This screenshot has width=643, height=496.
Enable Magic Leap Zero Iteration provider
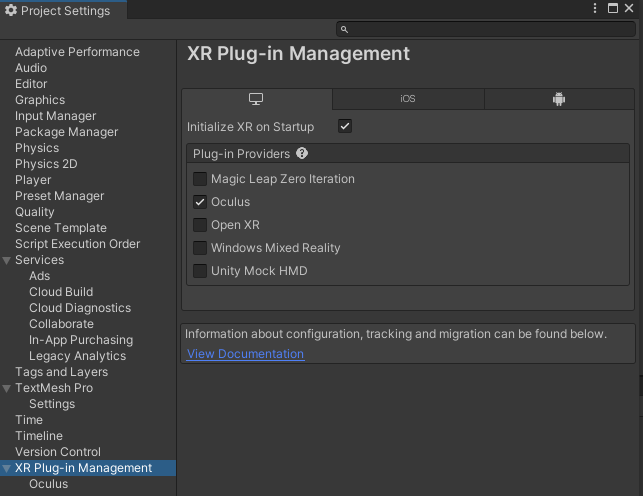(200, 179)
